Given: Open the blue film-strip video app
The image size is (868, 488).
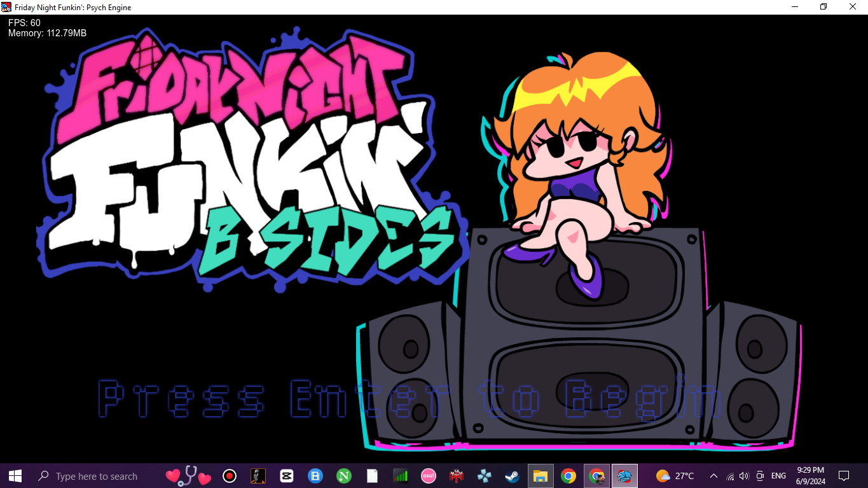Looking at the screenshot, I should [x=315, y=476].
